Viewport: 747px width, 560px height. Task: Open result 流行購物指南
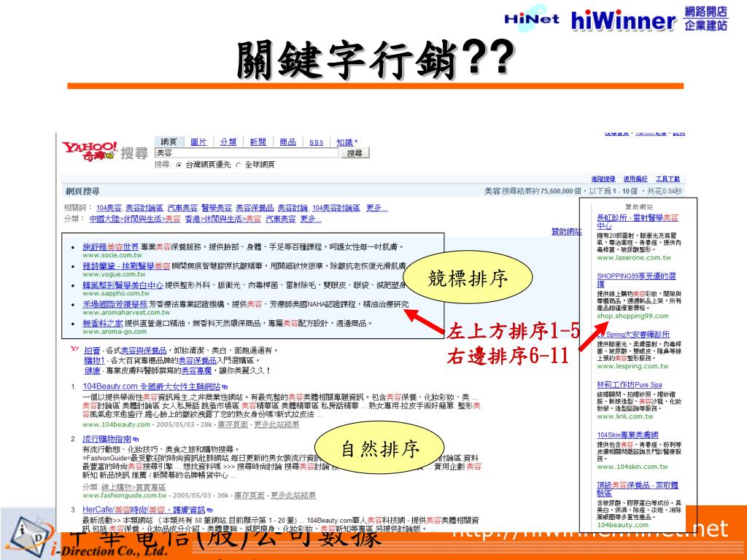coord(107,439)
